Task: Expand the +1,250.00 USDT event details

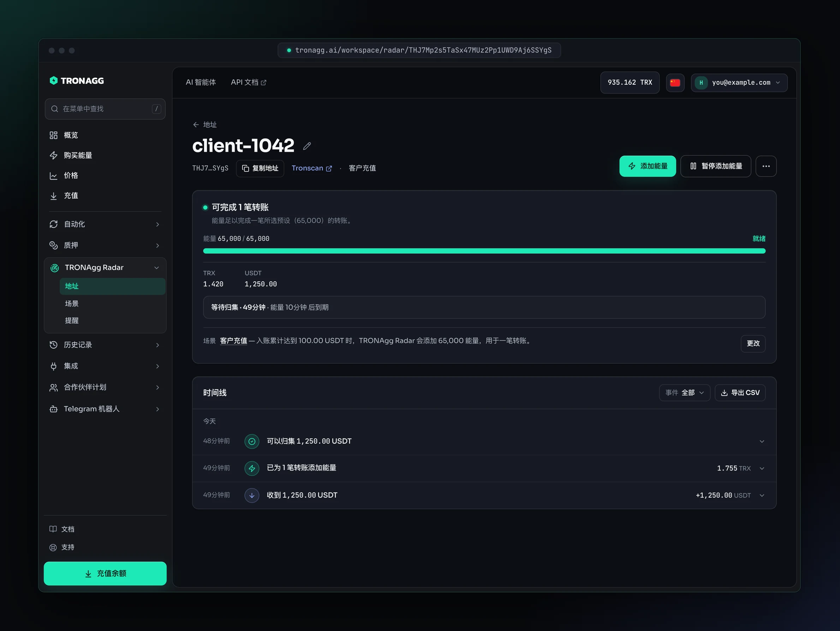Action: click(761, 495)
